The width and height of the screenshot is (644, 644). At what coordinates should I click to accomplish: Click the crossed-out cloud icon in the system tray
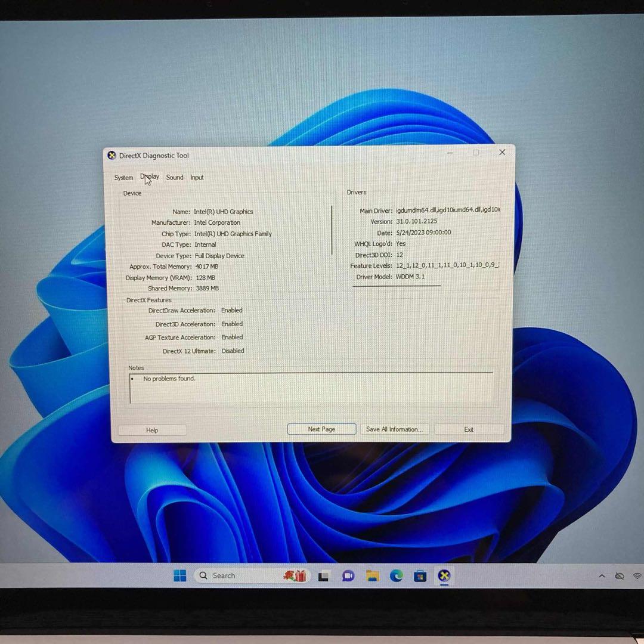[620, 576]
